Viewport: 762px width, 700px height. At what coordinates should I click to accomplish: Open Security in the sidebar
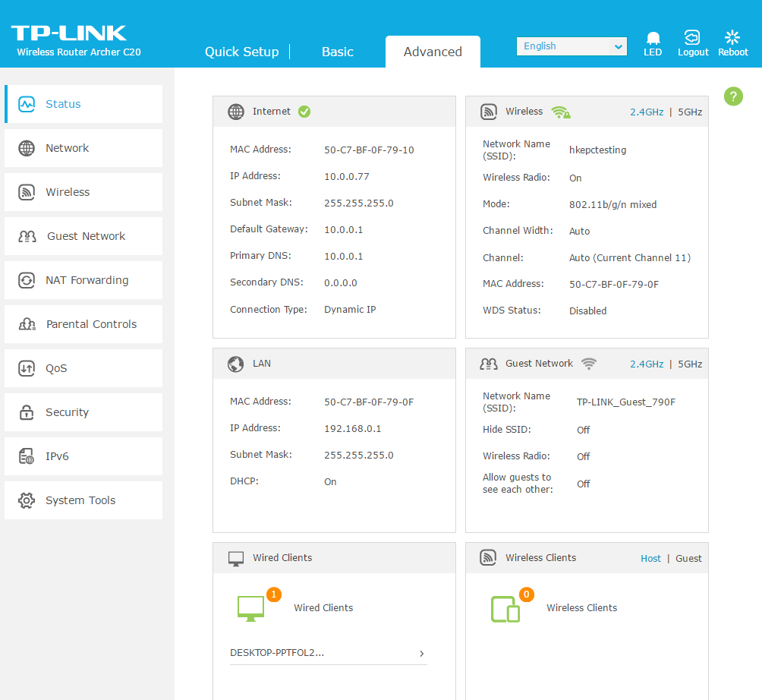(83, 412)
